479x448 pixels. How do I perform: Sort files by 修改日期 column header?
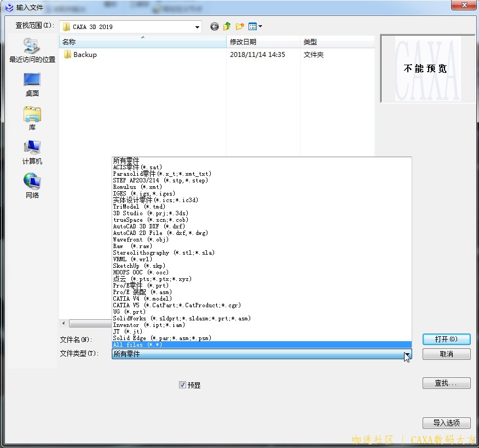263,42
